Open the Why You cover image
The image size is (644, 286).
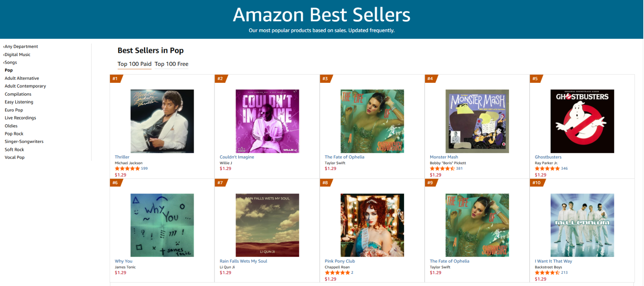point(162,225)
